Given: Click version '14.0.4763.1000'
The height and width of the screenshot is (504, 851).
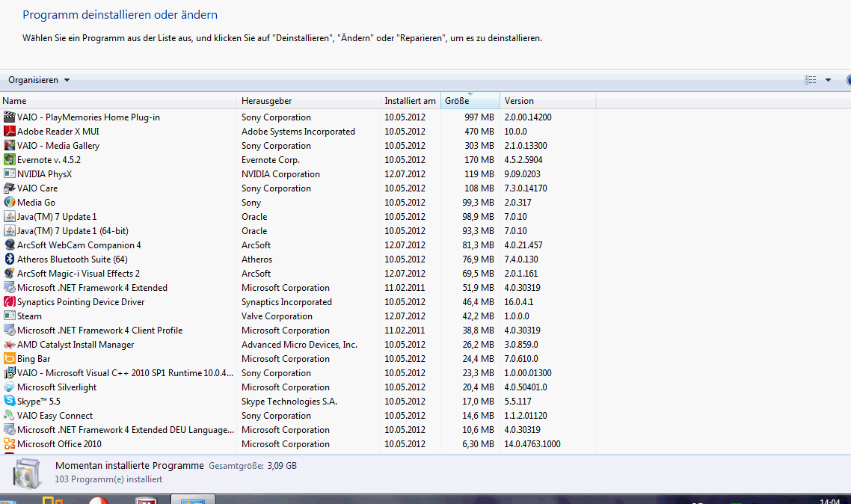Looking at the screenshot, I should [x=532, y=443].
